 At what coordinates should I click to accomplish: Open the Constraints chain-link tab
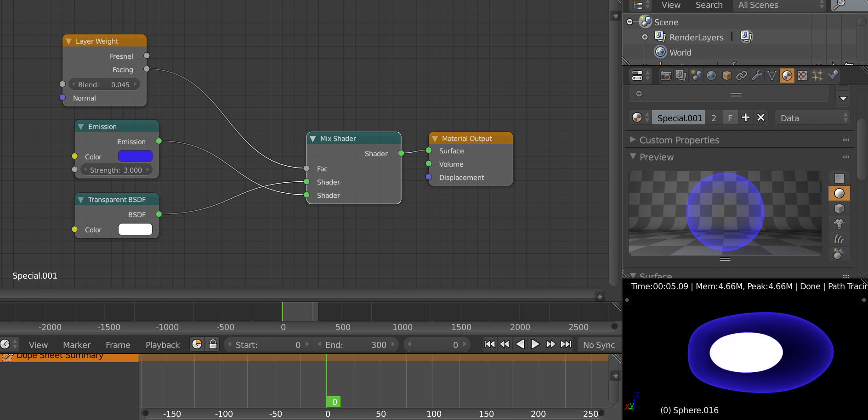pos(742,76)
